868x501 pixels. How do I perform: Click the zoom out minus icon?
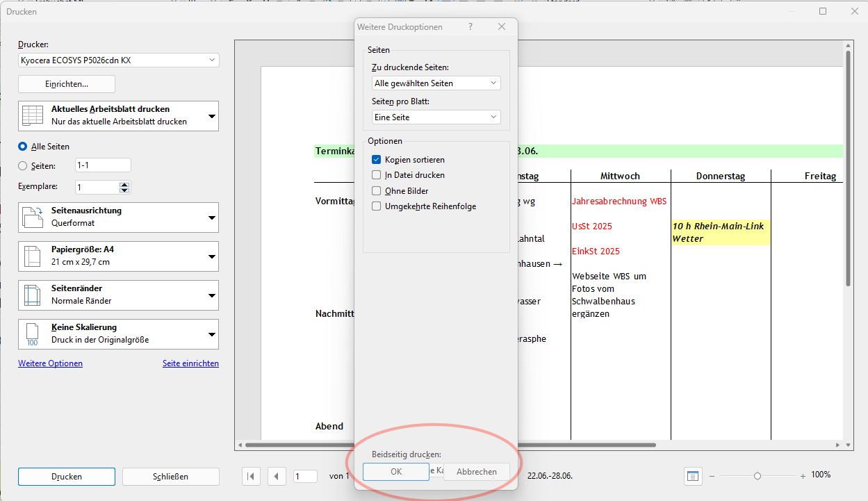point(711,476)
